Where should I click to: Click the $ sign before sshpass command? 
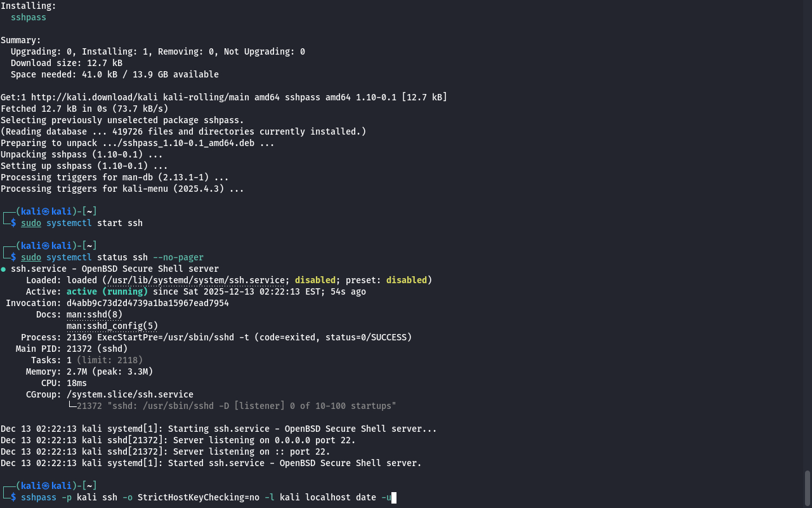(x=13, y=497)
